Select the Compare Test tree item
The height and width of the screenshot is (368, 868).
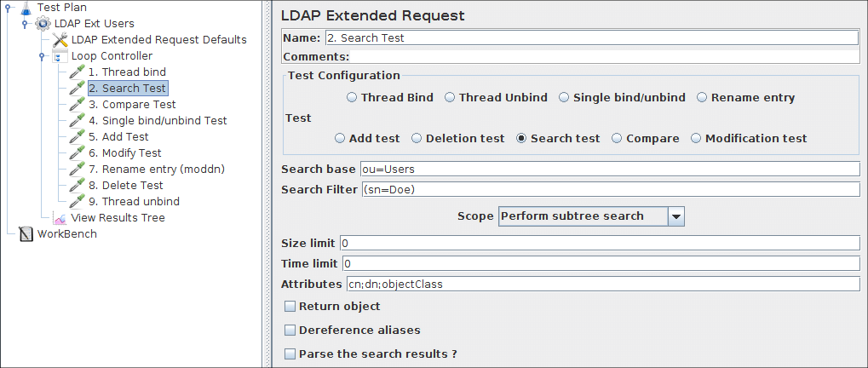(132, 105)
